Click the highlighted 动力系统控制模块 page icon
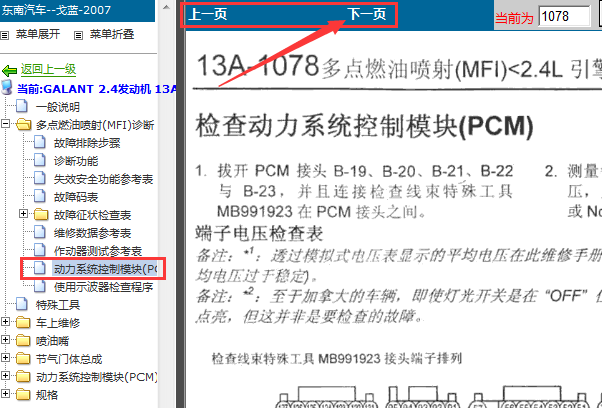This screenshot has width=602, height=408. click(x=40, y=268)
